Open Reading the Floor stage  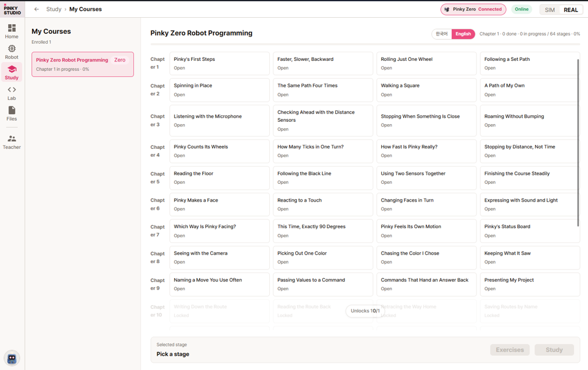click(219, 178)
